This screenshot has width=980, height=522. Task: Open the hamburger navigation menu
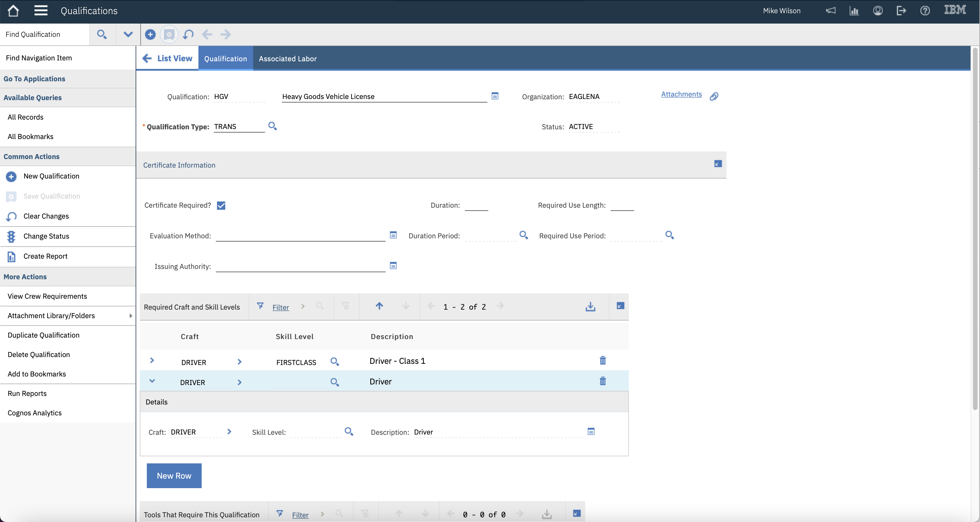tap(41, 11)
